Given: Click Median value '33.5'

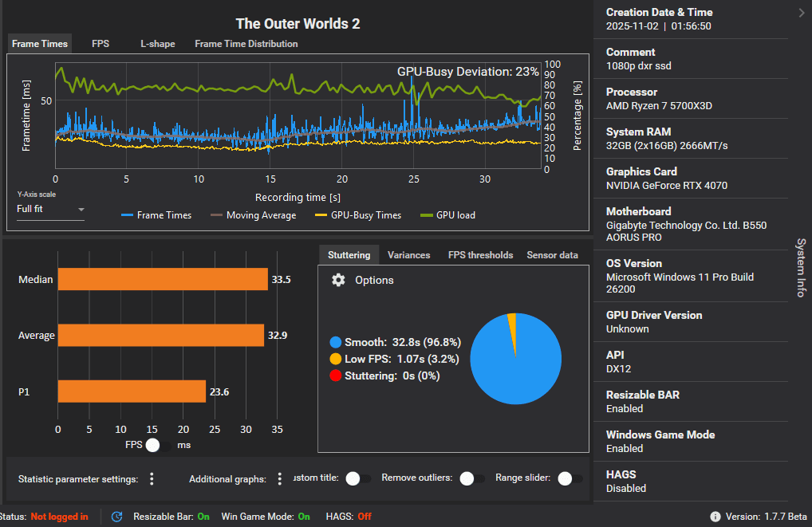Looking at the screenshot, I should pyautogui.click(x=282, y=280).
